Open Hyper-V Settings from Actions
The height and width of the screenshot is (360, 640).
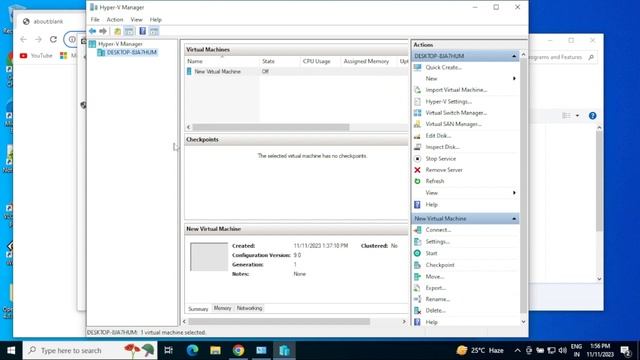click(448, 101)
